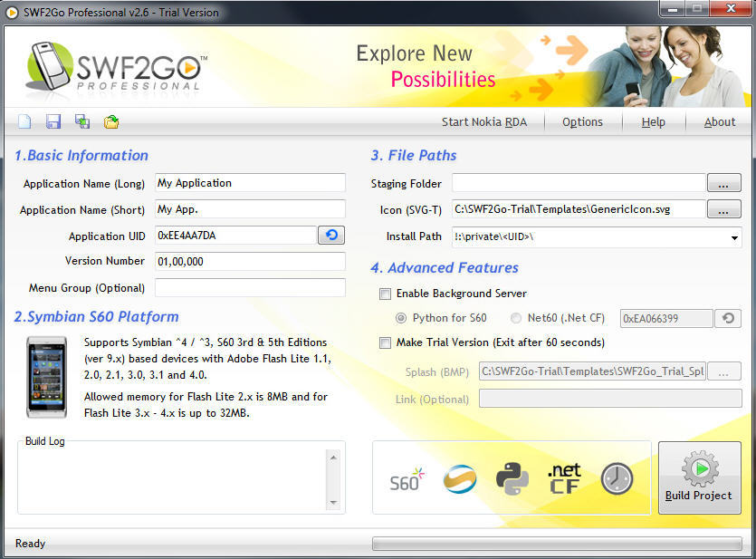Viewport: 756px width, 559px height.
Task: Click the '3. File Paths' heading
Action: (x=414, y=155)
